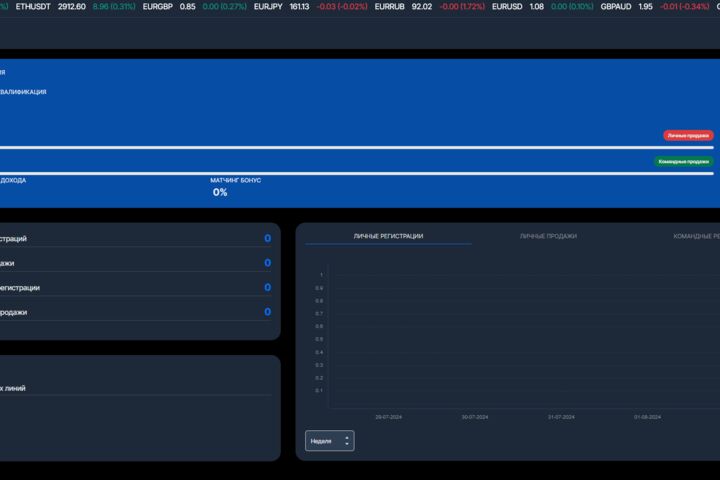This screenshot has width=720, height=480.
Task: Select the ETHUSDT ticker quote
Action: tap(76, 7)
